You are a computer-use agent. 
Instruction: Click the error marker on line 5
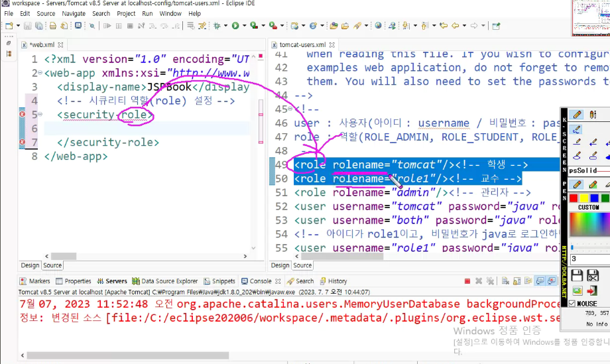[x=22, y=114]
